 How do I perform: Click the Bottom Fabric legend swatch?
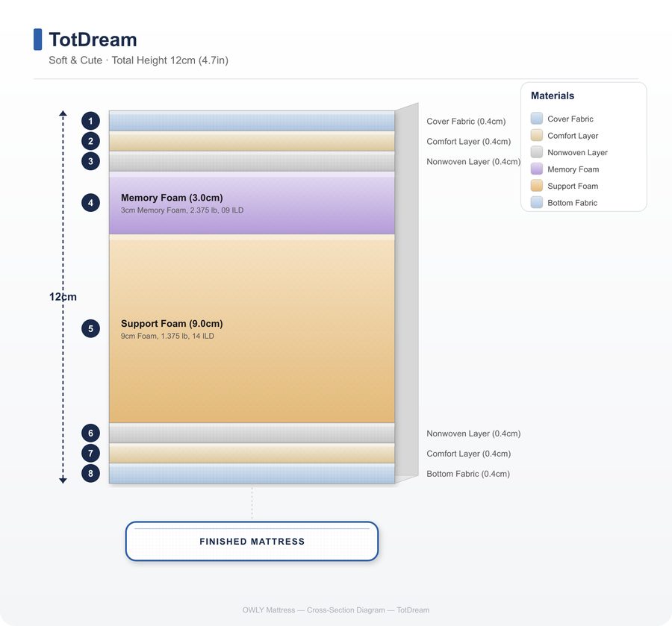537,202
